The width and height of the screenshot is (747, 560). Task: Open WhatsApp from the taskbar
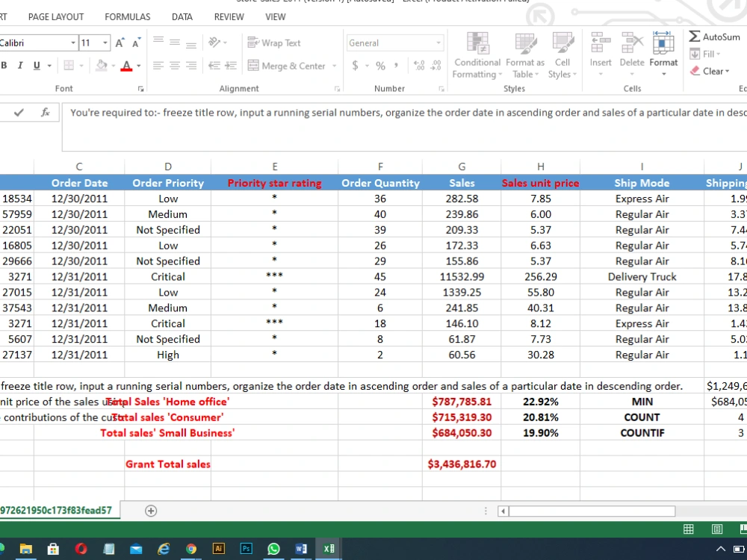tap(273, 549)
